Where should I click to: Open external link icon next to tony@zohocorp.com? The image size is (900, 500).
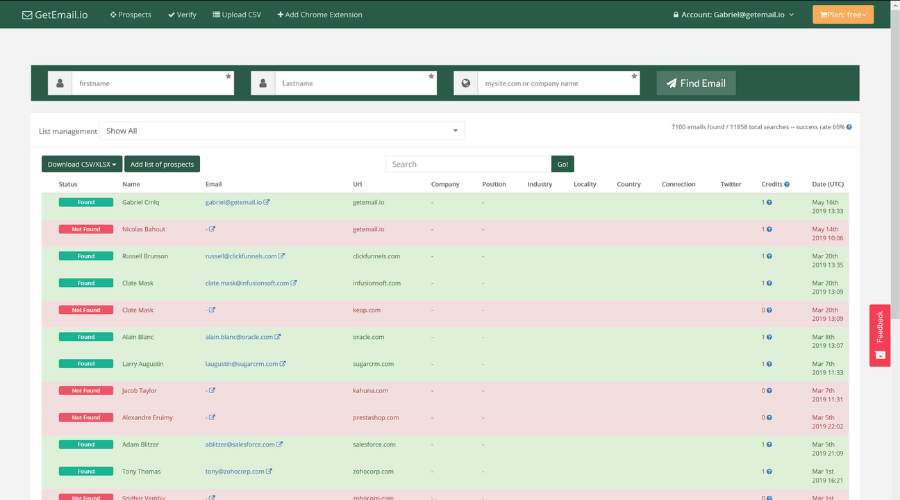point(269,471)
